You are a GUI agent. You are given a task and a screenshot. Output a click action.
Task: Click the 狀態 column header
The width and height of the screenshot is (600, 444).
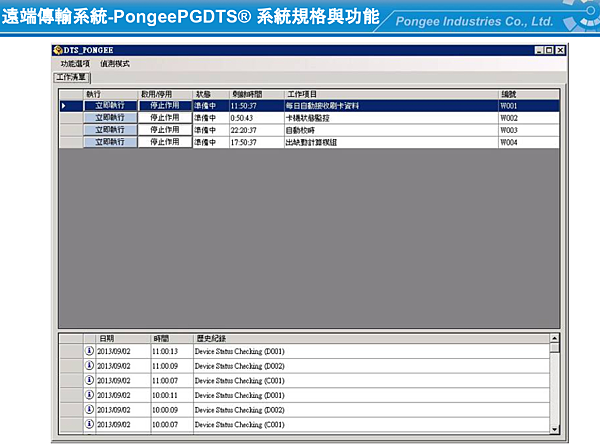(211, 94)
